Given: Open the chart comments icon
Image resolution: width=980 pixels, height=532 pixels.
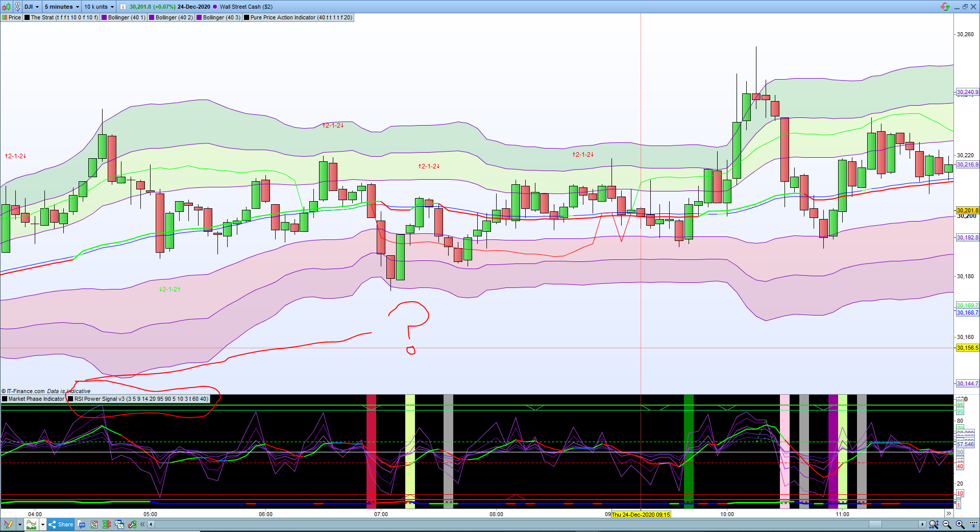Looking at the screenshot, I should [82, 524].
